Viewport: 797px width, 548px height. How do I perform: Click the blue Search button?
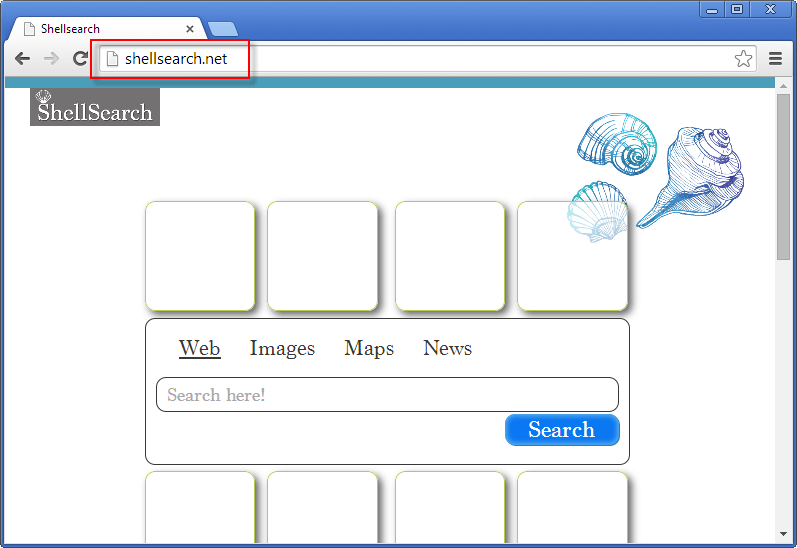pyautogui.click(x=562, y=430)
